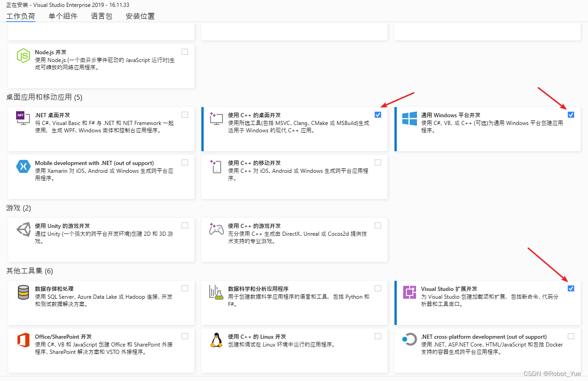Click the .NET desktop development icon
The height and width of the screenshot is (381, 588).
[x=23, y=119]
